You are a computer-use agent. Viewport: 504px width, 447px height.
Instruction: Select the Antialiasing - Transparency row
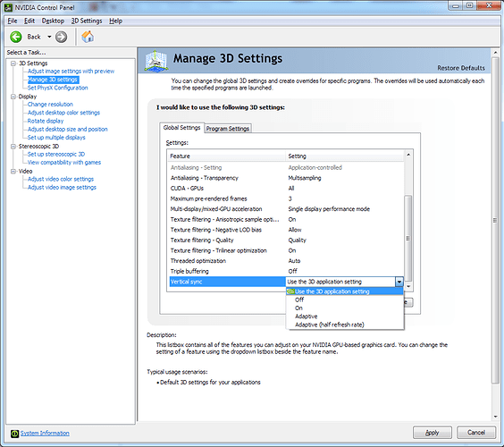[x=286, y=178]
